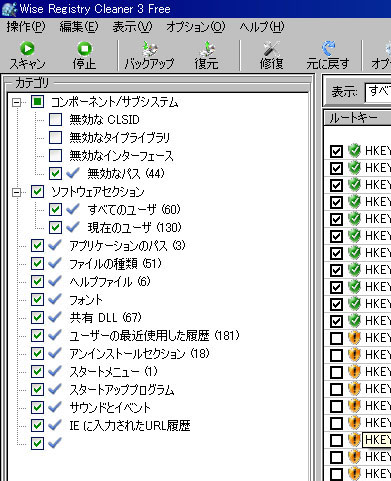Select the 無効な CLSID tree item
The image size is (391, 481).
[x=104, y=120]
